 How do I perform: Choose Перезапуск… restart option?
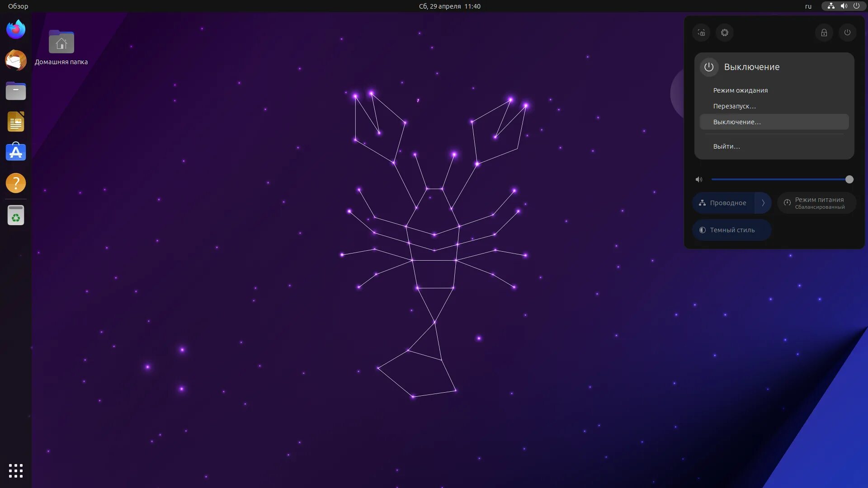tap(774, 106)
